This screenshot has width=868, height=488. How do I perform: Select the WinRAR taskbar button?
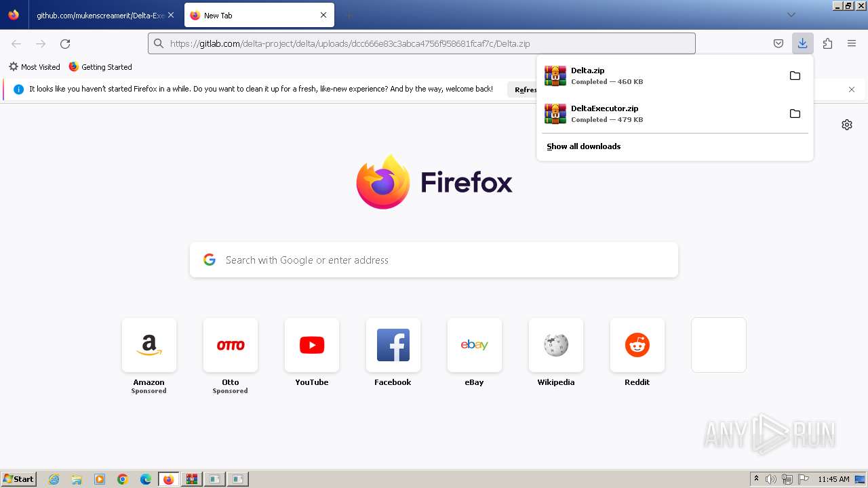[192, 479]
